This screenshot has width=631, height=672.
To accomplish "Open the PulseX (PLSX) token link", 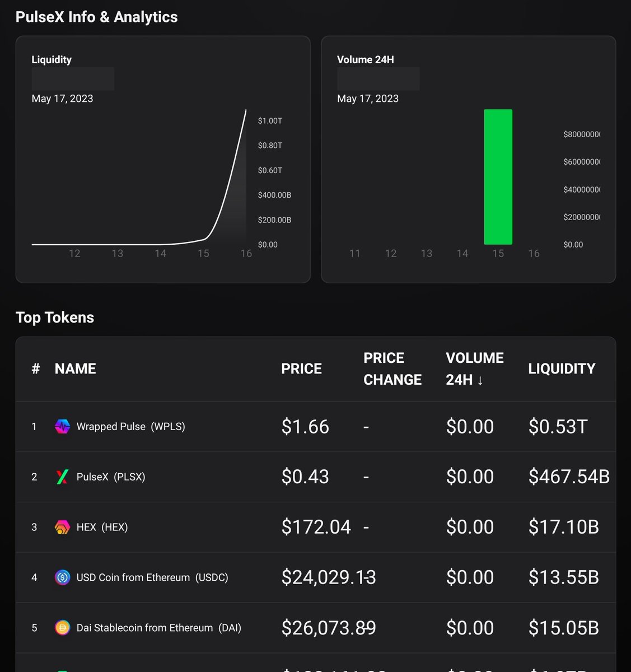I will tap(111, 477).
